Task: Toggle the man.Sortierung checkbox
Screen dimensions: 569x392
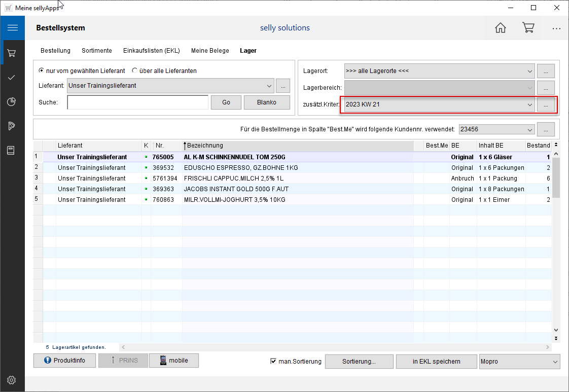Action: click(273, 361)
